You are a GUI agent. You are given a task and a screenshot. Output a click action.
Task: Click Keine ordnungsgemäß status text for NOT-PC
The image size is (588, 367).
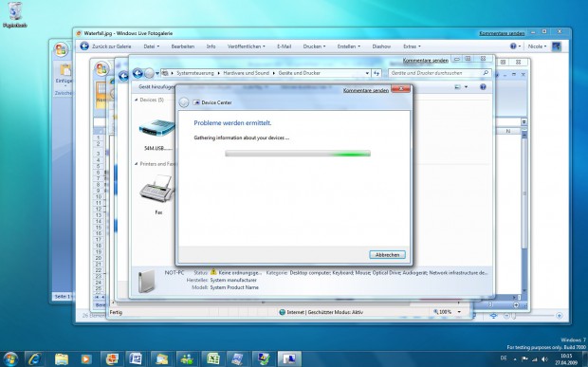(240, 272)
